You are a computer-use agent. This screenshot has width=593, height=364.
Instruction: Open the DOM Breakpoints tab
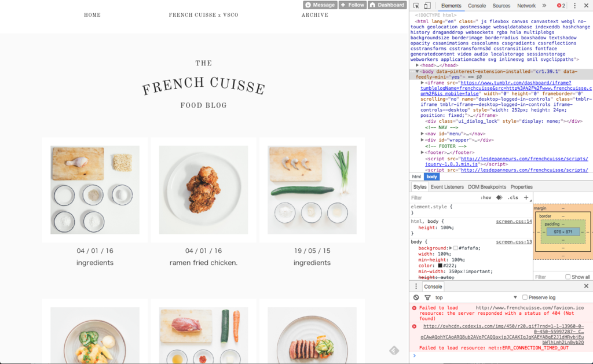pyautogui.click(x=486, y=187)
